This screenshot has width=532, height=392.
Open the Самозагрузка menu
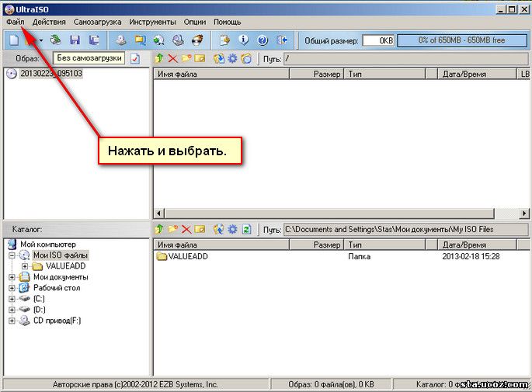[x=98, y=22]
